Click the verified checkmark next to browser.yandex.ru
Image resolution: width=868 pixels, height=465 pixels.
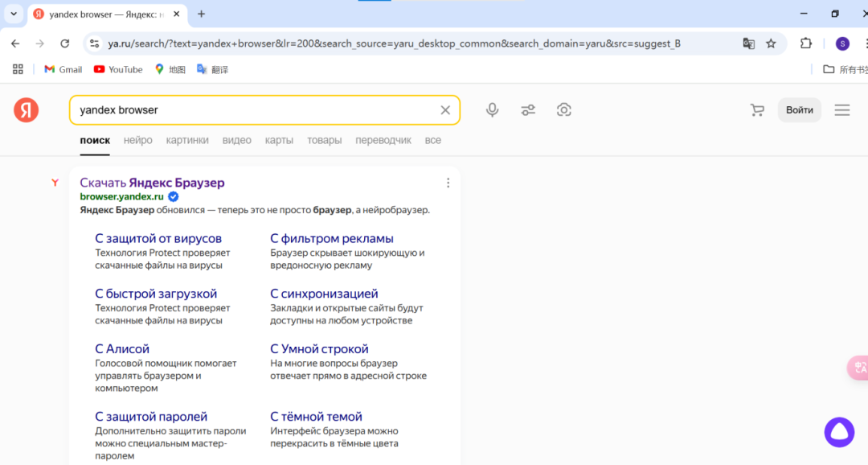pyautogui.click(x=174, y=197)
